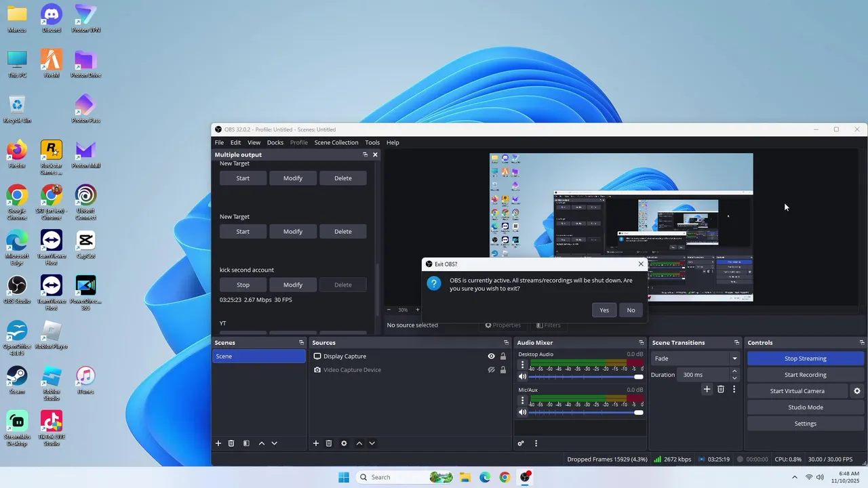Screen dimensions: 868x488
Task: Click Stop Streaming button
Action: click(x=806, y=359)
